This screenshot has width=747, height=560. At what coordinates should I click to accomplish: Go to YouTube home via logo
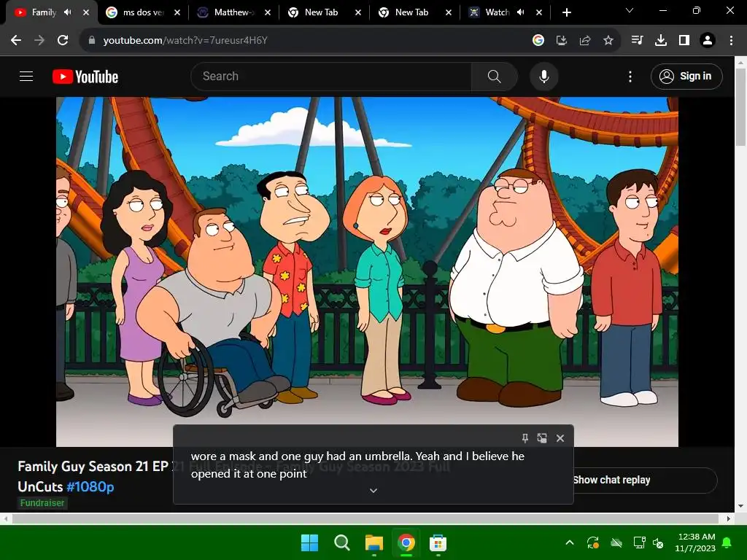[x=85, y=77]
